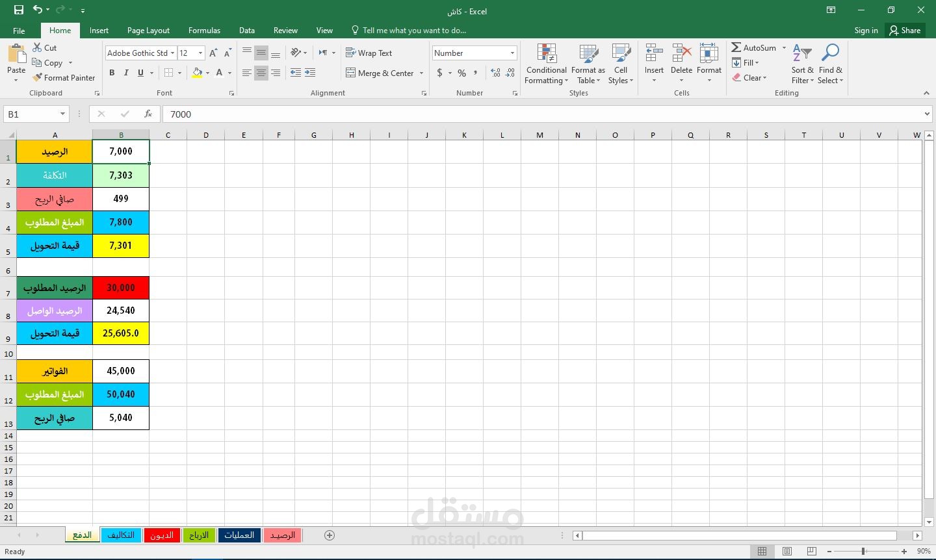This screenshot has height=560, width=936.
Task: Toggle Center horizontal alignment
Action: [261, 73]
